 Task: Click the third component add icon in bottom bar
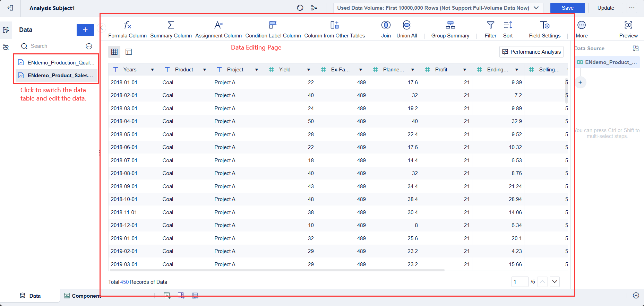tap(195, 296)
